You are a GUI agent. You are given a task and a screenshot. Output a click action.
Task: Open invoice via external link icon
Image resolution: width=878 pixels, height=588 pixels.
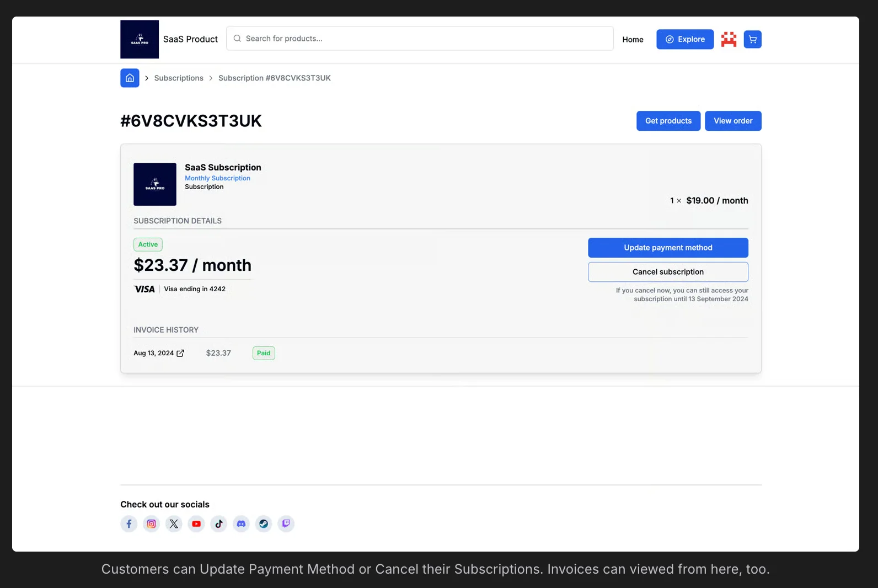tap(180, 353)
